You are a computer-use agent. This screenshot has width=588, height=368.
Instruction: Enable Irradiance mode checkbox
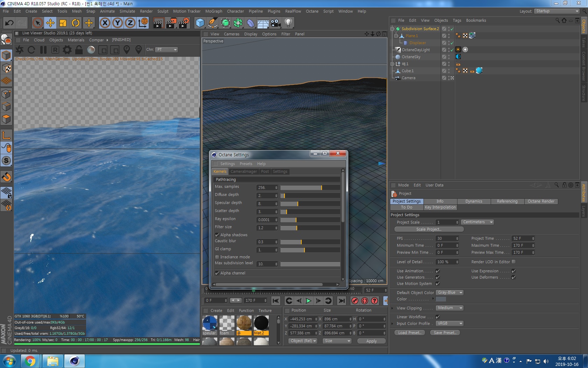pyautogui.click(x=217, y=257)
